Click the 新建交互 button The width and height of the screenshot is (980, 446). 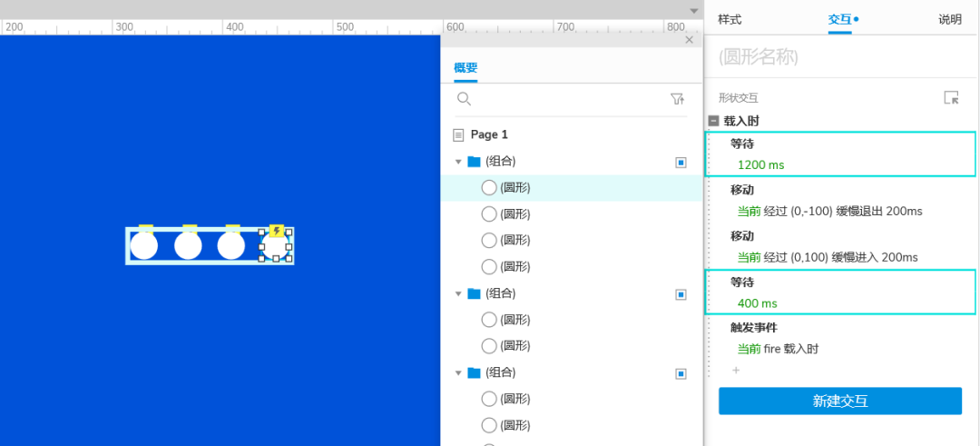tap(840, 401)
